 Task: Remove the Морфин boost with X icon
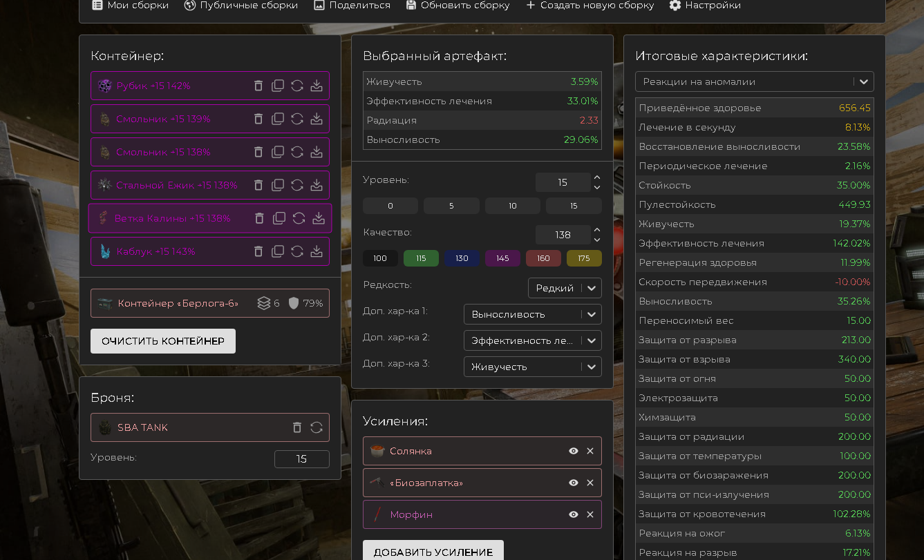point(590,514)
